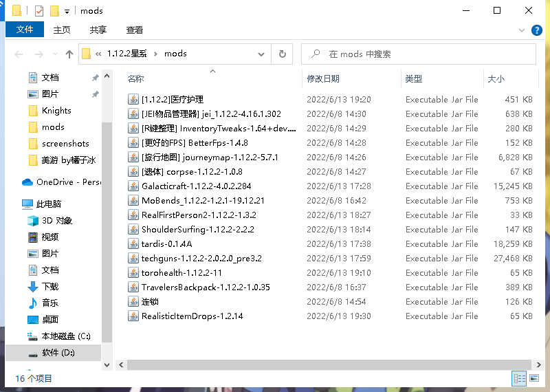This screenshot has width=550, height=392.
Task: Click the search mods input field
Action: click(419, 54)
